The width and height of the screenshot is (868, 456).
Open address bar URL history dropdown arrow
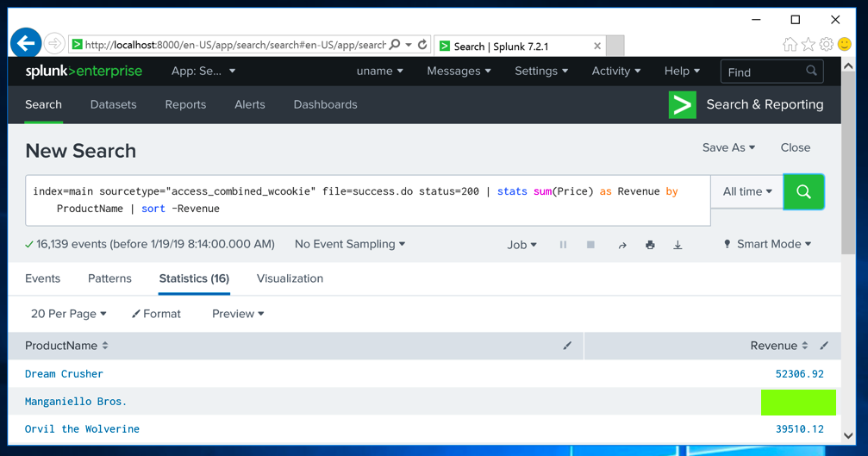pyautogui.click(x=409, y=44)
